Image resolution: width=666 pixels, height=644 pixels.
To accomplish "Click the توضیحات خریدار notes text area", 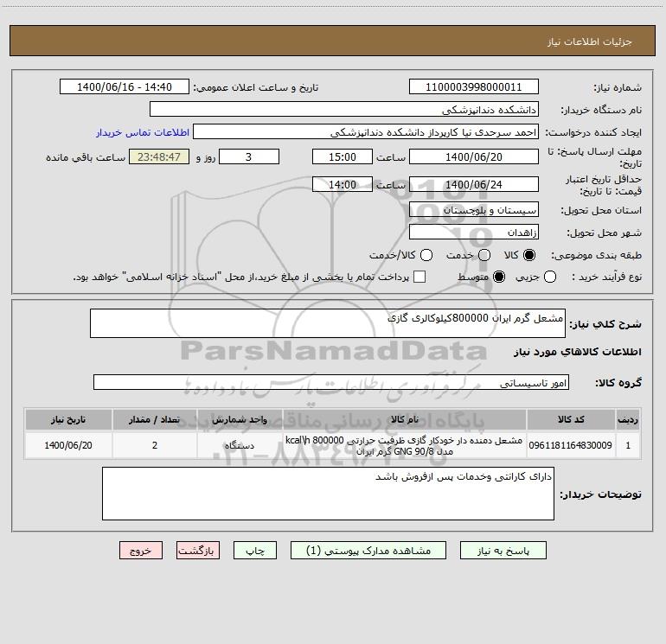I will click(328, 494).
